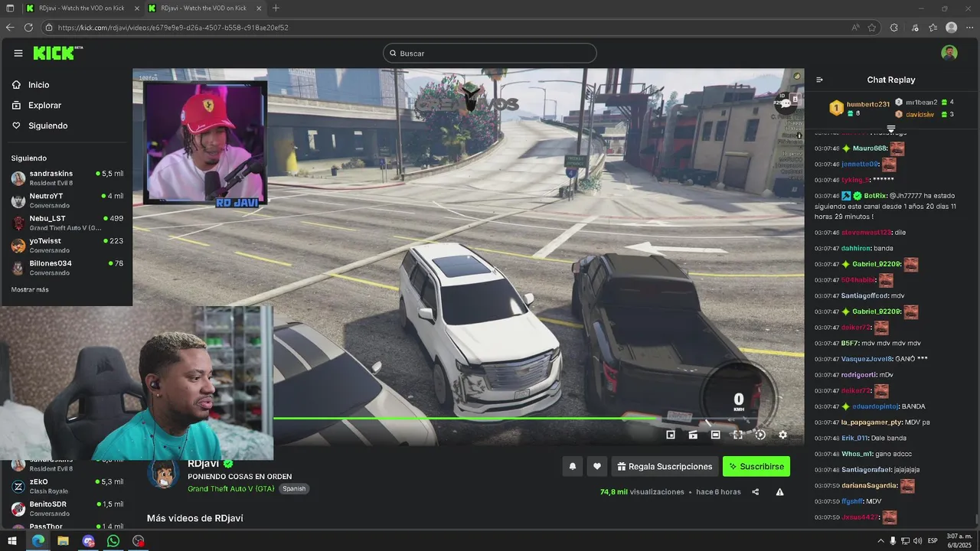The height and width of the screenshot is (551, 980).
Task: Open the NeutroYT channel in followed list
Action: pos(67,200)
